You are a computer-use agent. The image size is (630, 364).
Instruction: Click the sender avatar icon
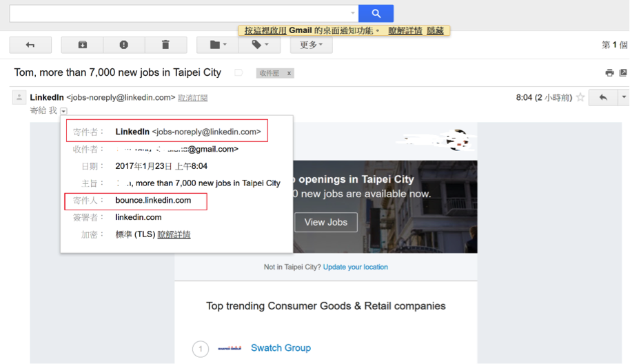(19, 97)
